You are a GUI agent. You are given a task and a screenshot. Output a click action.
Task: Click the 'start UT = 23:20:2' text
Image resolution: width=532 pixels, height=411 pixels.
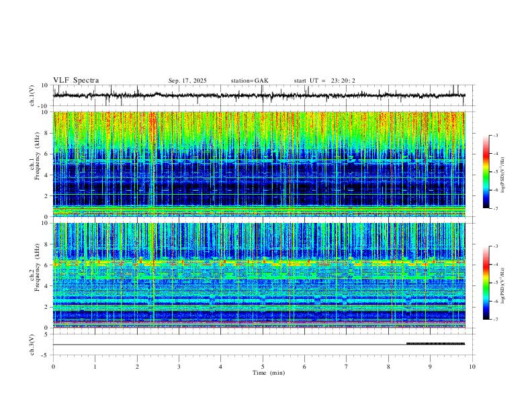pos(324,81)
